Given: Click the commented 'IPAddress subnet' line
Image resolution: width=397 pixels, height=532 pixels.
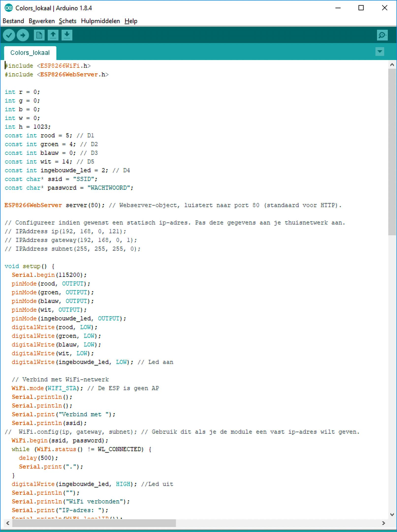Looking at the screenshot, I should pos(73,249).
